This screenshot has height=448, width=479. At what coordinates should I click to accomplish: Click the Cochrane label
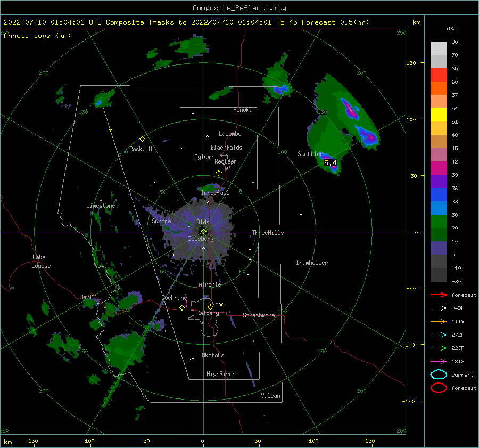tap(174, 298)
